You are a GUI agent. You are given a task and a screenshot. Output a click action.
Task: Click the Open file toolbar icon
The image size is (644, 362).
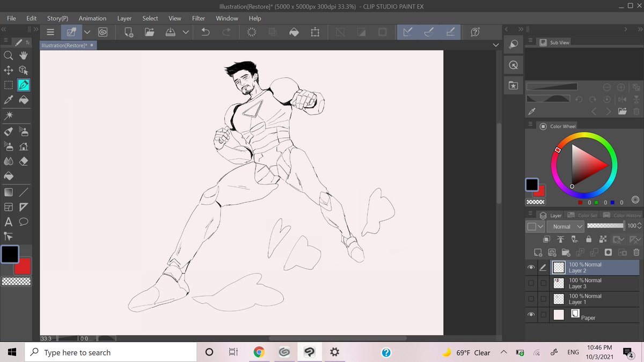point(150,32)
